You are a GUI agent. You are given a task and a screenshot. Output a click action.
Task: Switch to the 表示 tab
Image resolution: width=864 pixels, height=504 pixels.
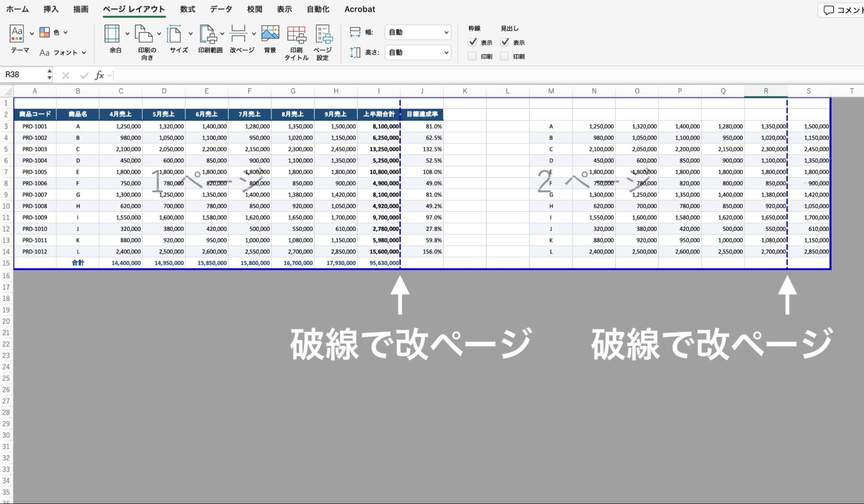coord(284,9)
